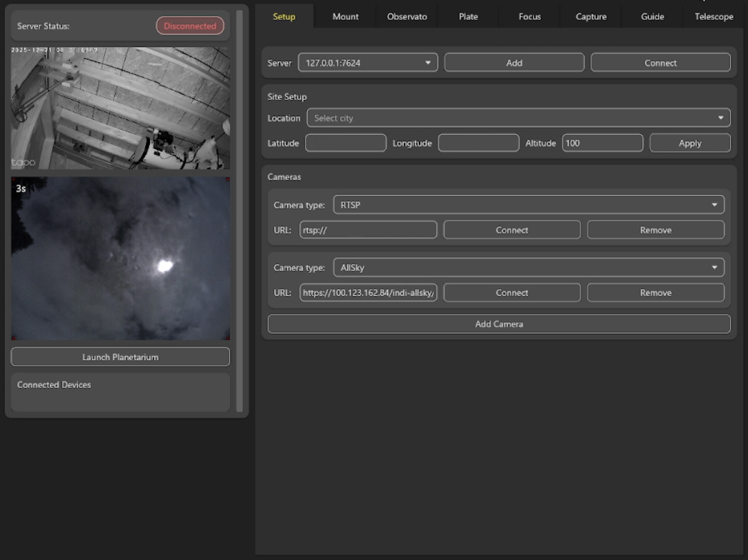748x560 pixels.
Task: Switch to the Telescope tab
Action: tap(713, 17)
